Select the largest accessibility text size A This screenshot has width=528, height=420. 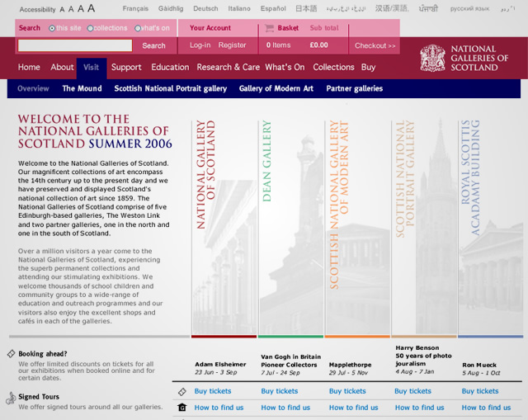(x=92, y=8)
